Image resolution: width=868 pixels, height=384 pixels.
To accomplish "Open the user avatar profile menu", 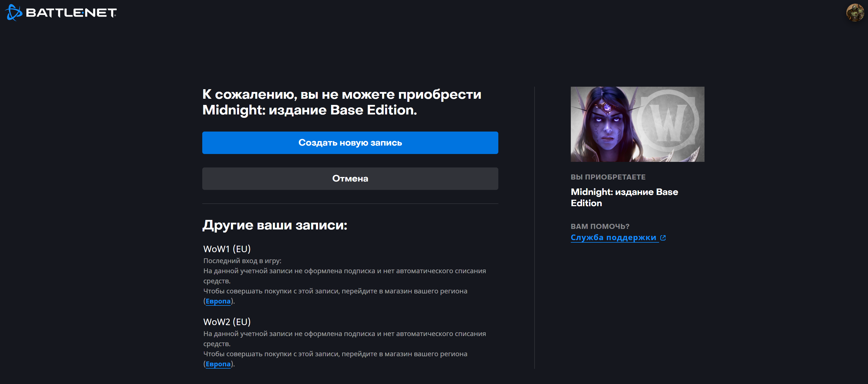I will tap(855, 13).
